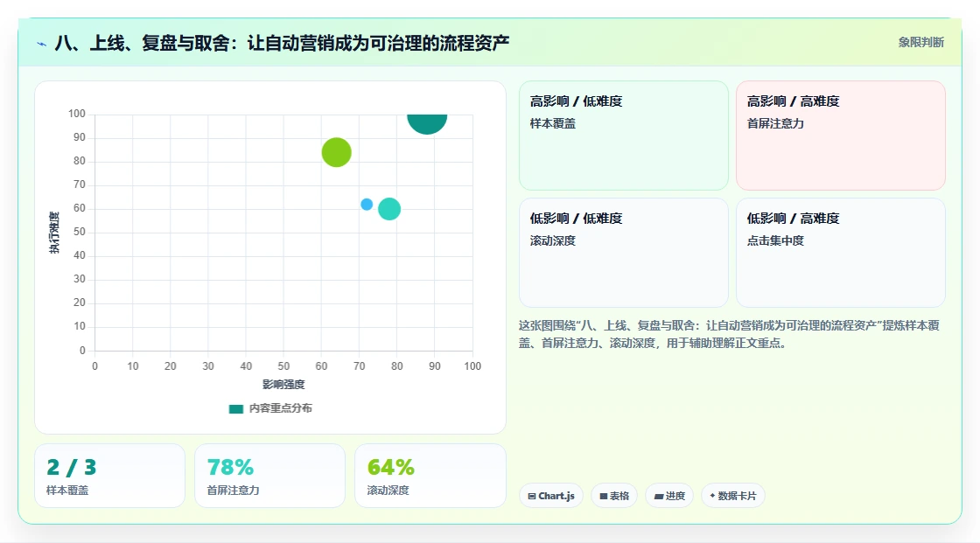Click the 点击集中度 text in quadrant
The height and width of the screenshot is (543, 980).
(x=775, y=240)
